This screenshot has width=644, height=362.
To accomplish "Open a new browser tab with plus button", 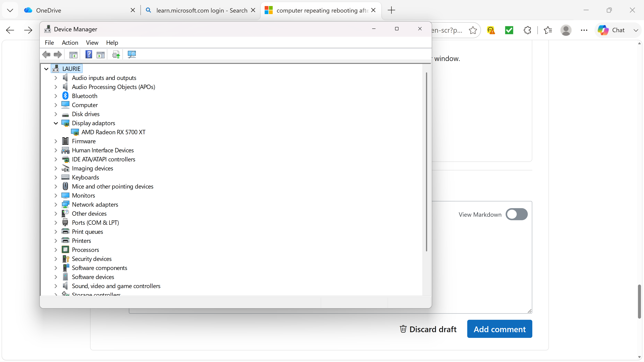I will pos(391,10).
